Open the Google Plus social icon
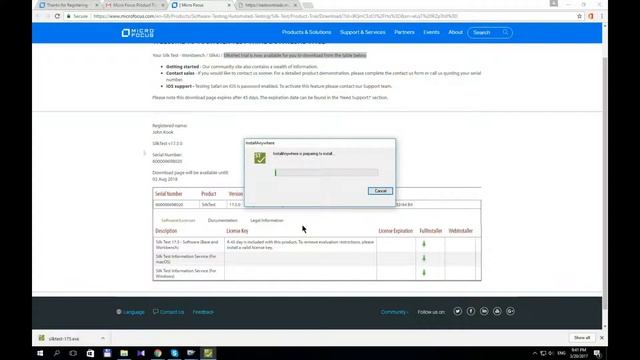640x360 pixels. (x=510, y=311)
